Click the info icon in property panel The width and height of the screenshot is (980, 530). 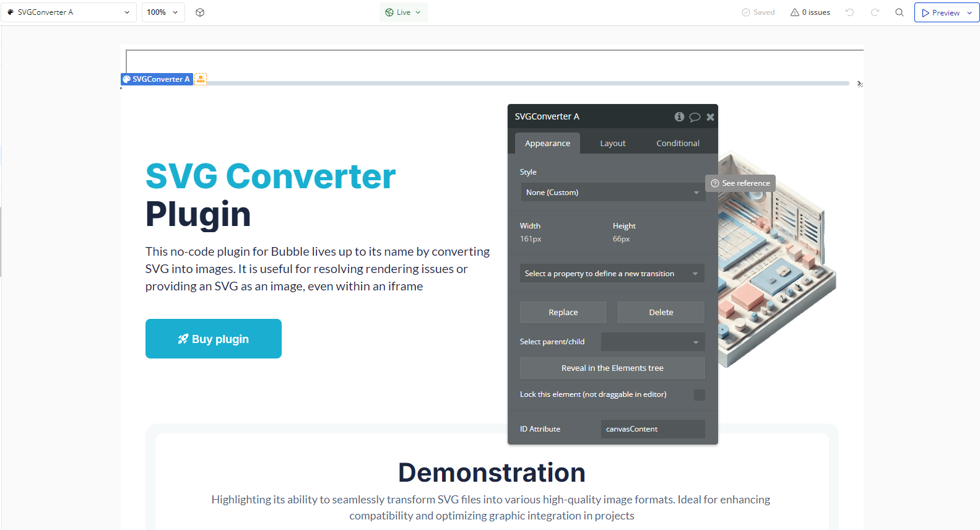679,116
